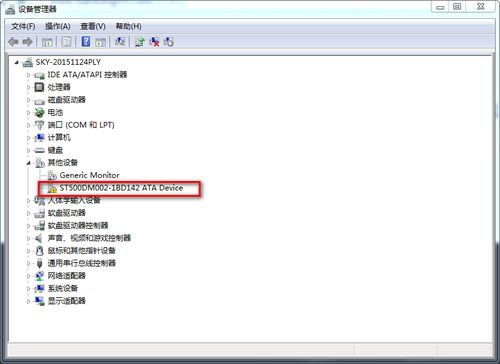This screenshot has height=364, width=500.
Task: Expand the IDE ATA/ATAPI 控制器 node
Action: 28,75
